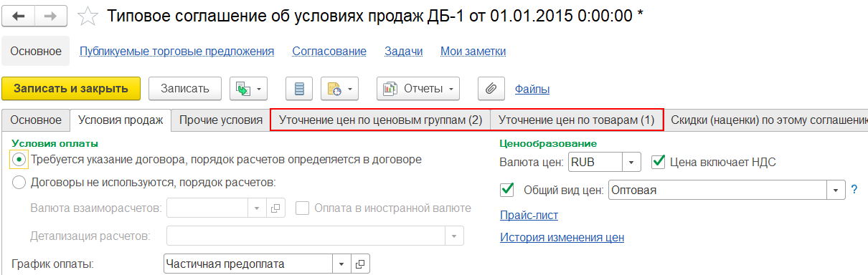868x275 pixels.
Task: Select the Условия продаж tab
Action: click(121, 120)
